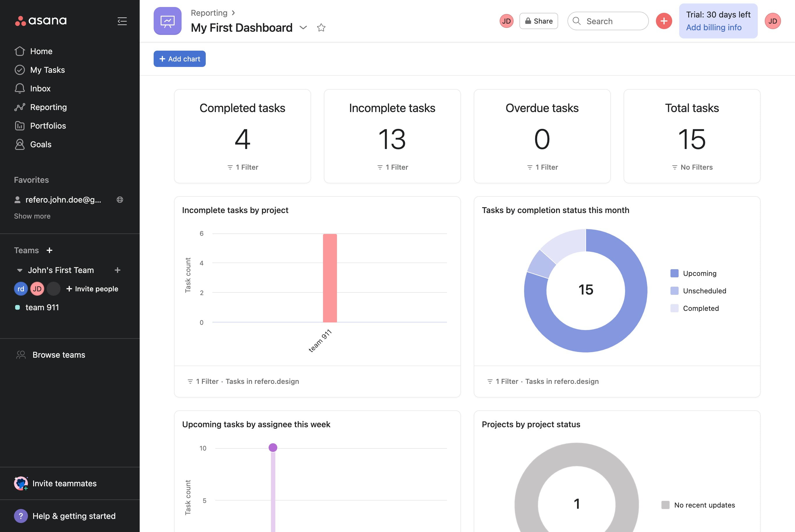Click the red team 911 bar
Viewport: 795px width, 532px height.
pyautogui.click(x=330, y=278)
